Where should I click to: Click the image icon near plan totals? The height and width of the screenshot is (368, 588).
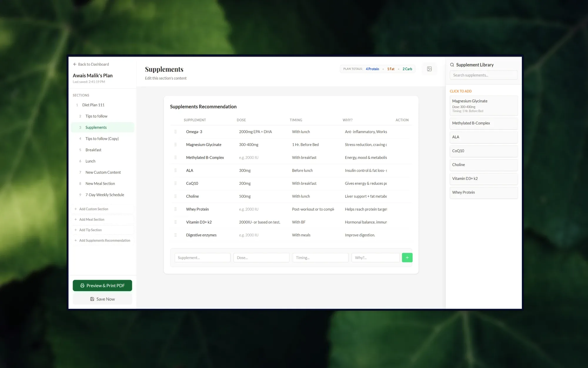pyautogui.click(x=429, y=69)
